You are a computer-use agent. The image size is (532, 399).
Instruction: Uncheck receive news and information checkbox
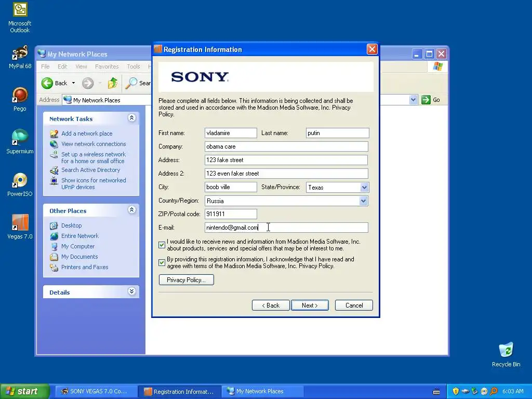pyautogui.click(x=162, y=245)
